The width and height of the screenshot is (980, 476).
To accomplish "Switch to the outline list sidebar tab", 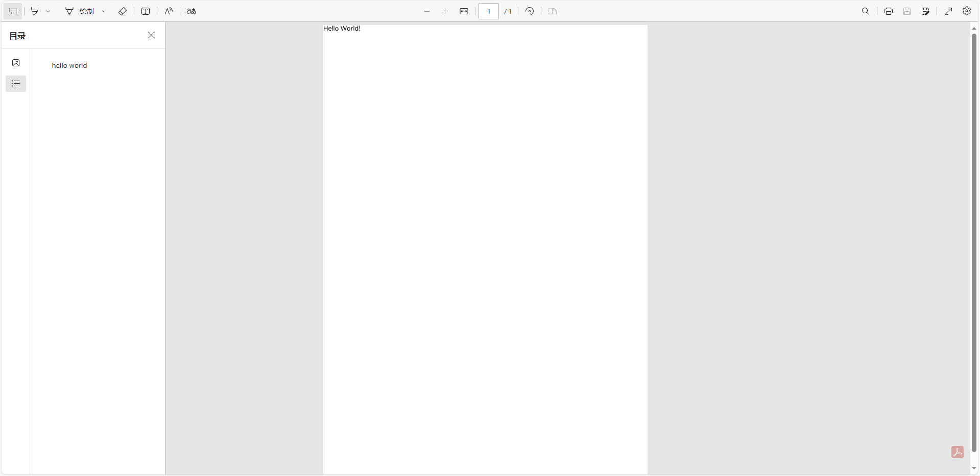I will (x=16, y=84).
